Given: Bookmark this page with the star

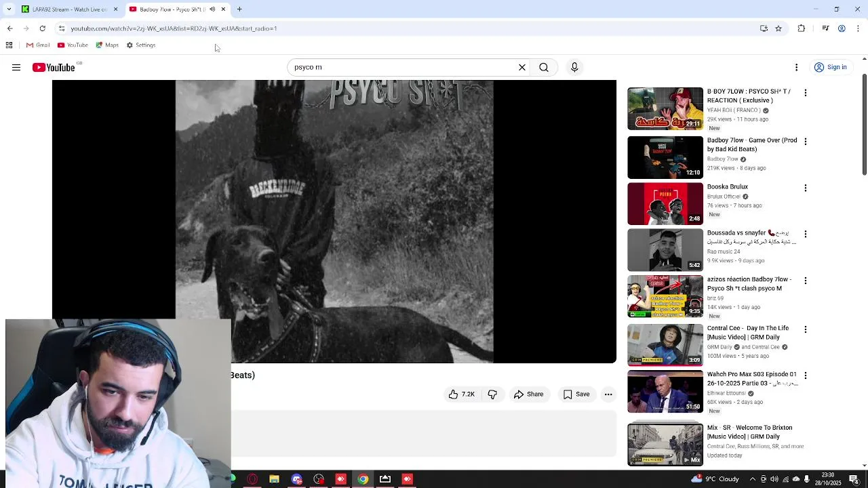Looking at the screenshot, I should coord(778,28).
